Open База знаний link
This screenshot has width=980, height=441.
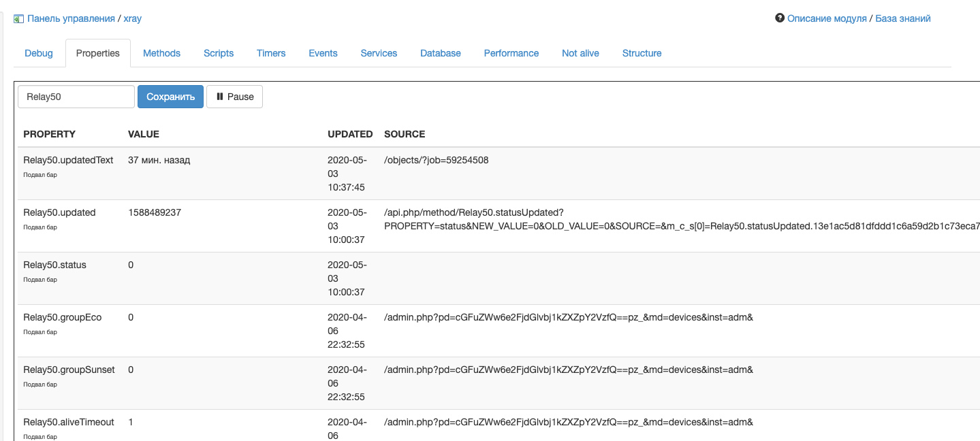pos(902,19)
